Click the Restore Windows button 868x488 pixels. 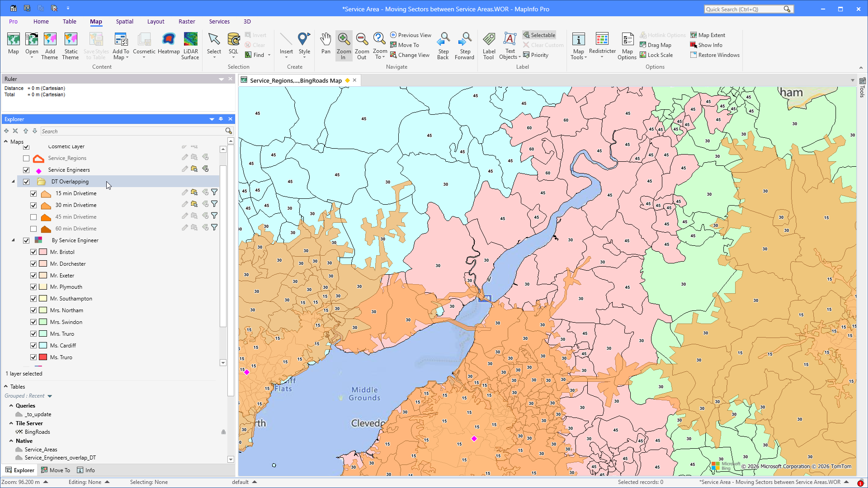click(x=715, y=55)
